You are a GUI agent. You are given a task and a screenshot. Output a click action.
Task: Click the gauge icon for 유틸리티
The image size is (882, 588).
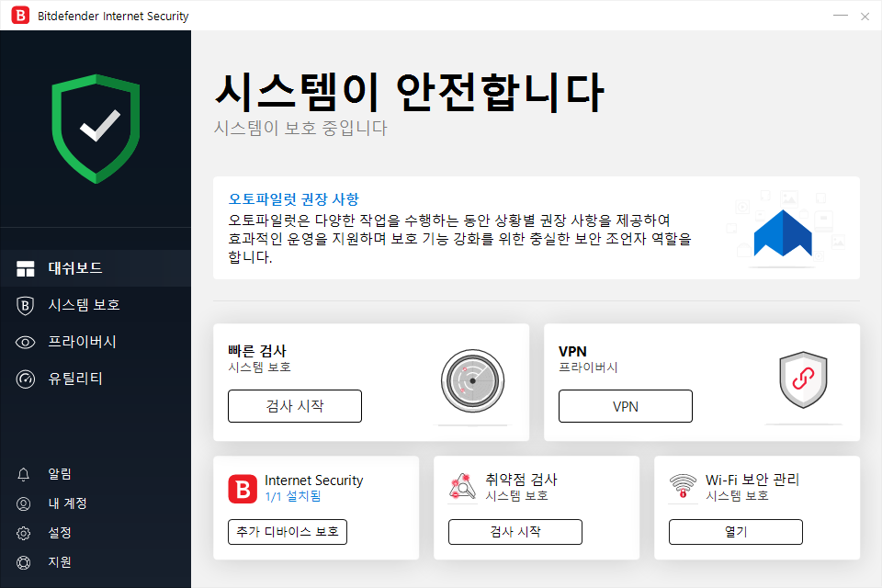[26, 379]
